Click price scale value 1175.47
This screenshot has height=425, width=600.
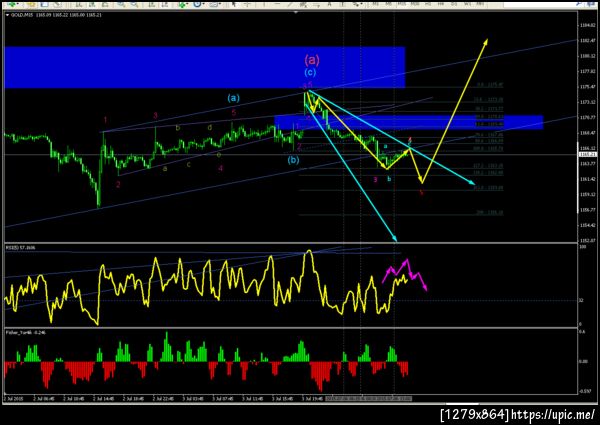pos(587,87)
